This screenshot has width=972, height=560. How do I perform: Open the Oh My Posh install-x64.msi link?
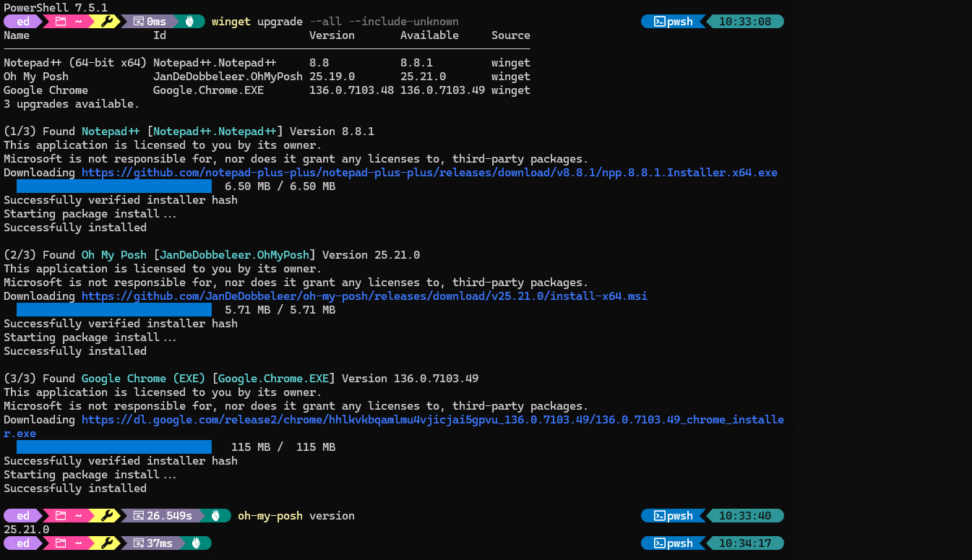364,296
